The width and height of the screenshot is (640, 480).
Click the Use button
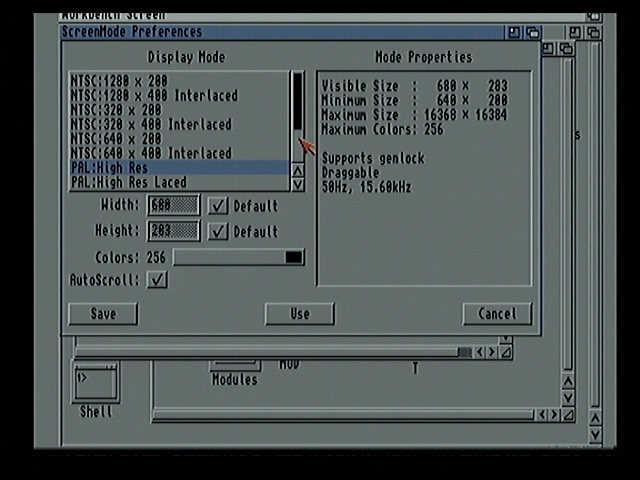tap(300, 314)
